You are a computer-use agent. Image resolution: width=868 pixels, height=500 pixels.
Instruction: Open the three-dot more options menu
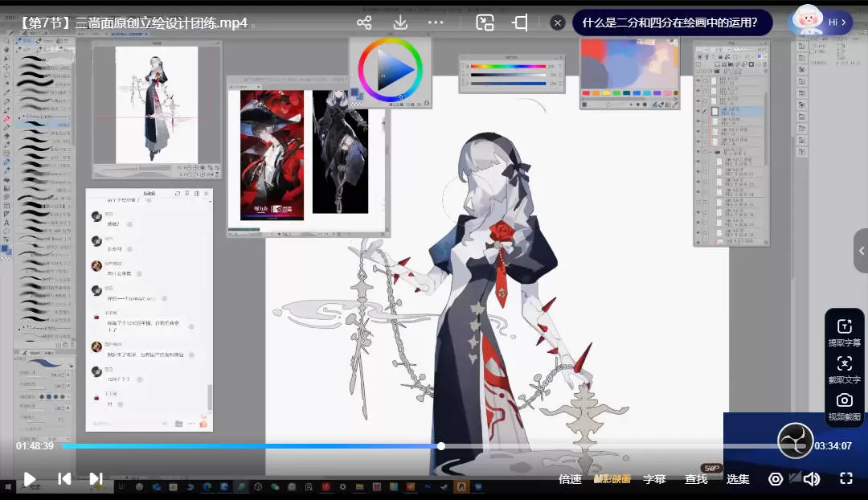click(436, 23)
